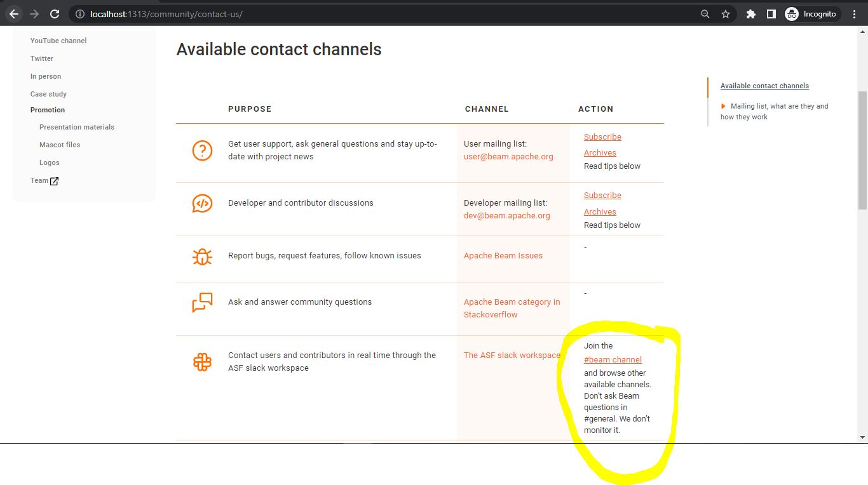Click the Available contact channels page heading
Screen dimensions: 868x485
(279, 50)
